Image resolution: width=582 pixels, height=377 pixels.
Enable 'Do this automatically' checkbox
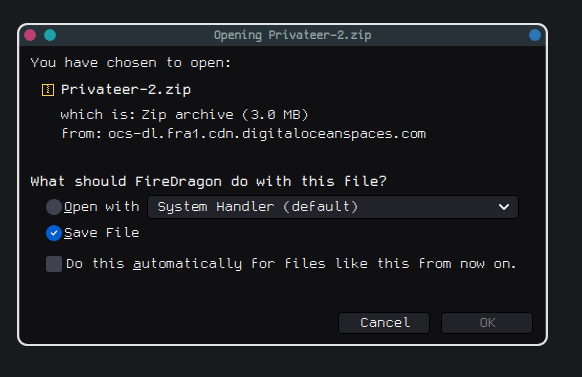click(x=54, y=264)
